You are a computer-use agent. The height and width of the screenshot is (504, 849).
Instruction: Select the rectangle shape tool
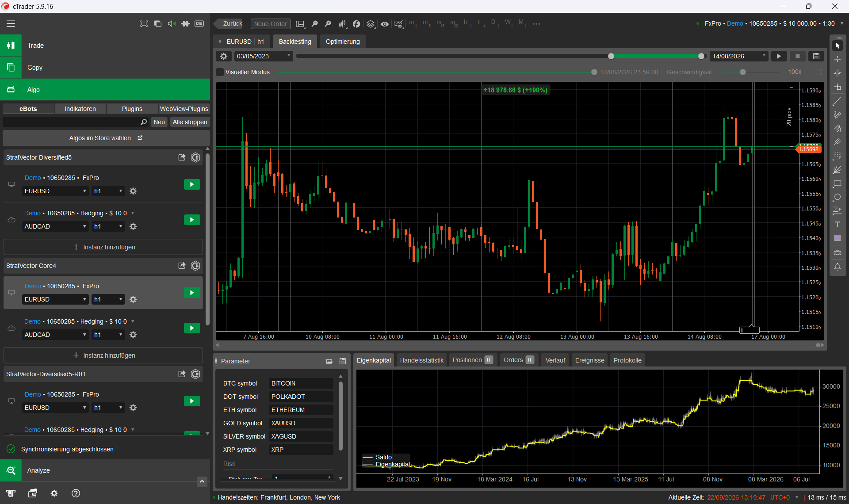tap(838, 183)
